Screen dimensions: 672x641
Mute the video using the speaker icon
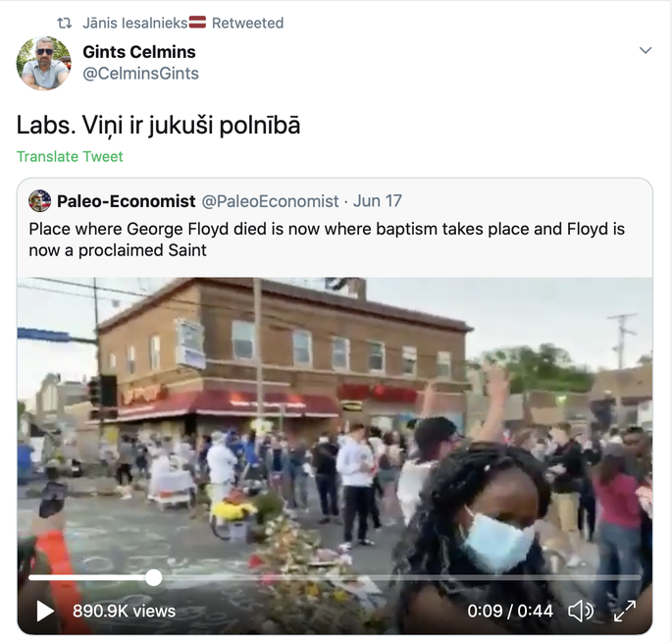point(581,611)
